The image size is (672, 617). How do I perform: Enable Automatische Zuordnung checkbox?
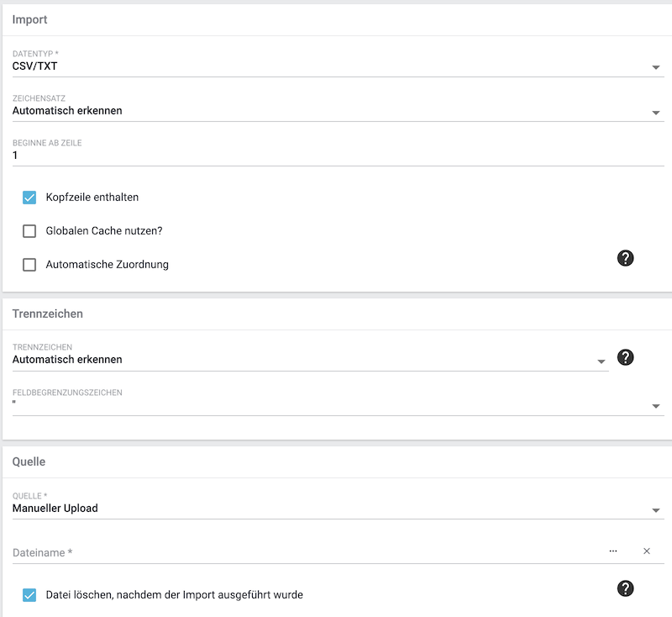29,265
